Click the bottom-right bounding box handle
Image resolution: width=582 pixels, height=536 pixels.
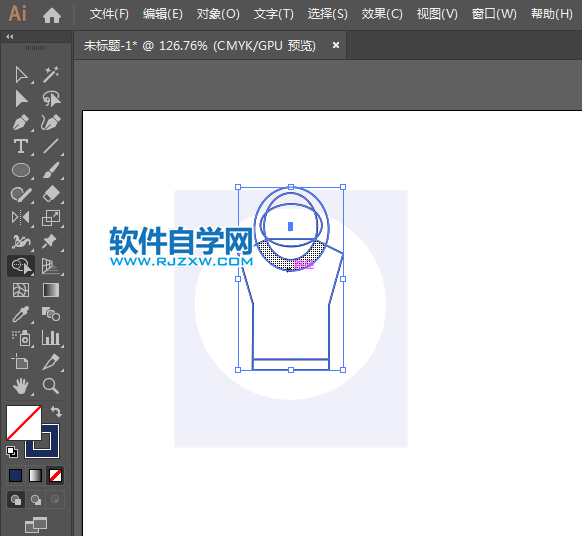click(x=343, y=370)
